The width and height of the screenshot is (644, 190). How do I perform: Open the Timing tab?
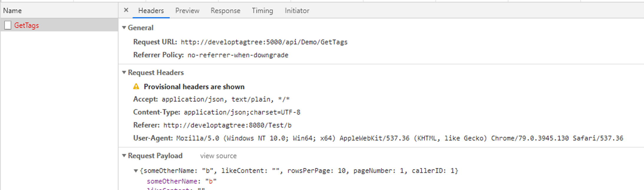(262, 11)
